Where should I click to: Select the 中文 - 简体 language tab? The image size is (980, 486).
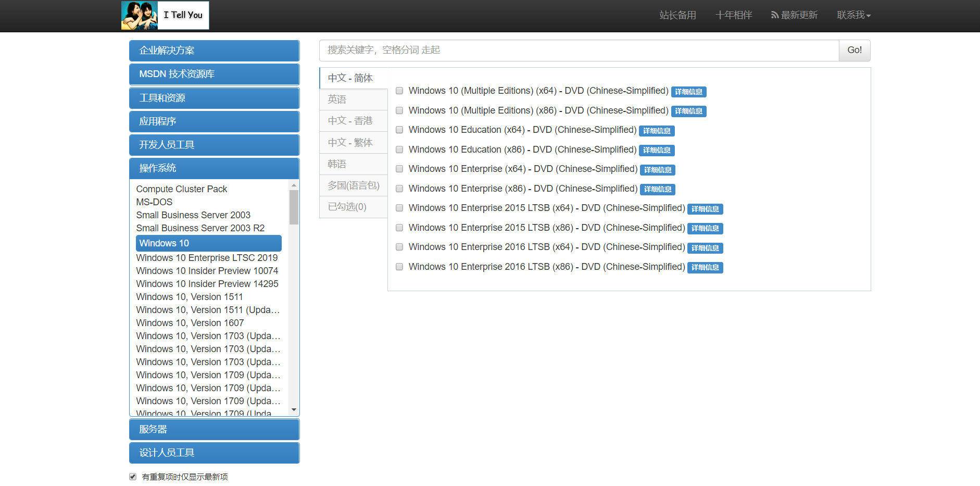353,78
